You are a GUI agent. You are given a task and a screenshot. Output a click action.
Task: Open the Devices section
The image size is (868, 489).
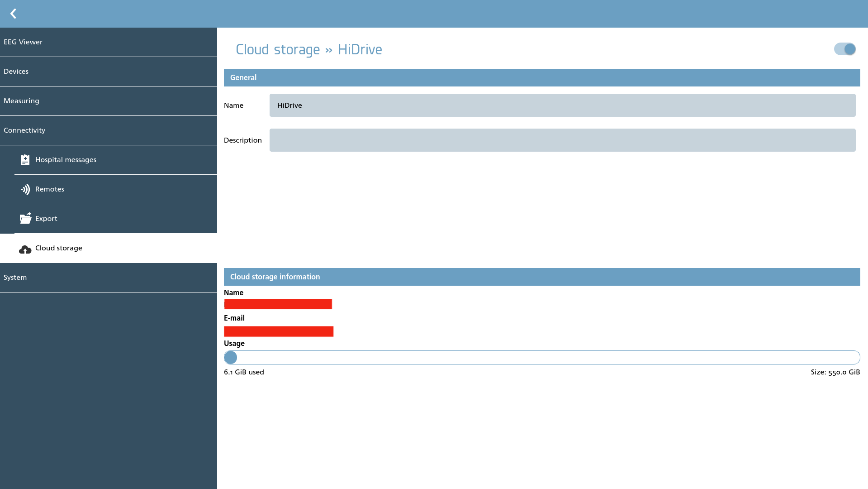coord(109,72)
